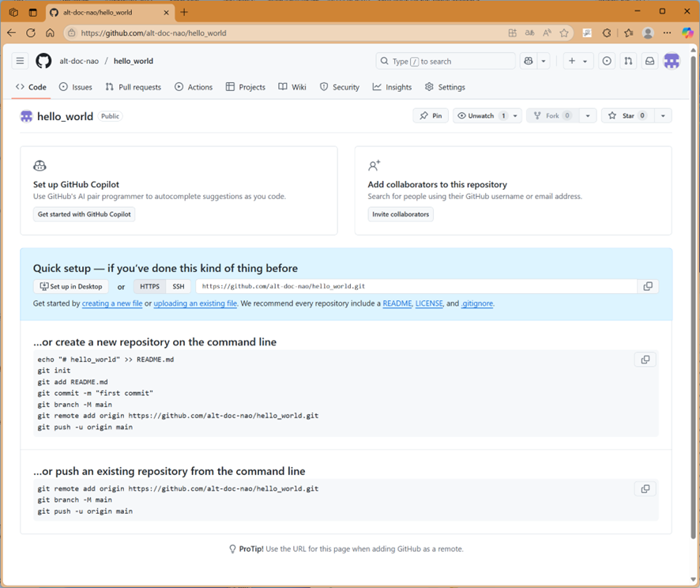700x588 pixels.
Task: Click the GitHub Octocat logo
Action: (43, 61)
